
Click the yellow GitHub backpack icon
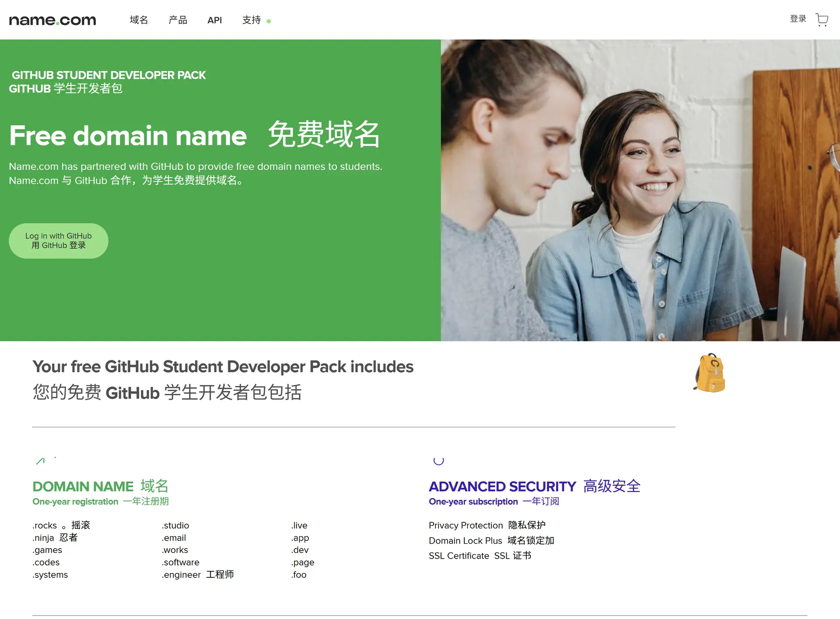pos(709,373)
